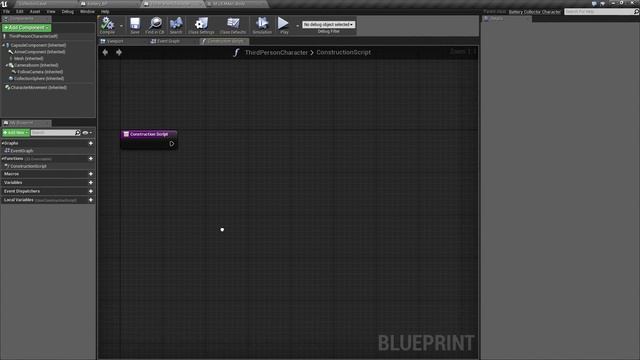Select CollectionSphere (Inherited) component
Viewport: 640px width, 360px height.
[x=39, y=78]
